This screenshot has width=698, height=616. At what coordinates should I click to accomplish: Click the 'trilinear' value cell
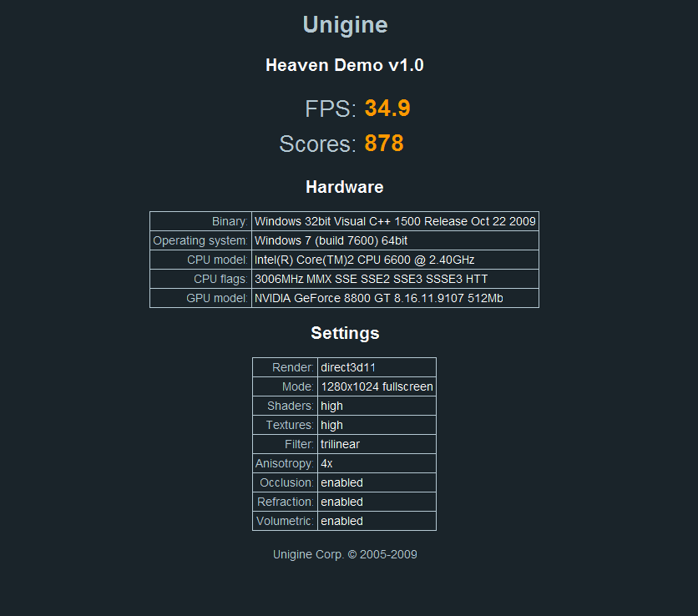(377, 444)
